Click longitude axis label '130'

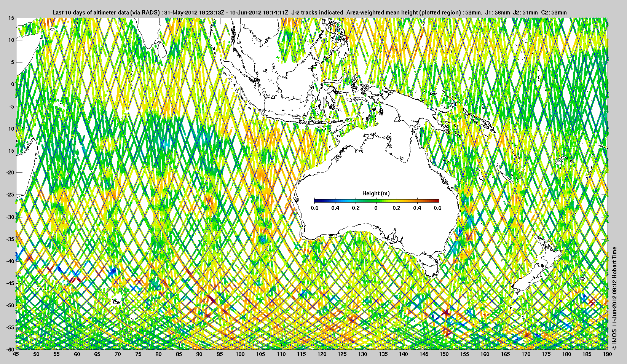point(363,354)
